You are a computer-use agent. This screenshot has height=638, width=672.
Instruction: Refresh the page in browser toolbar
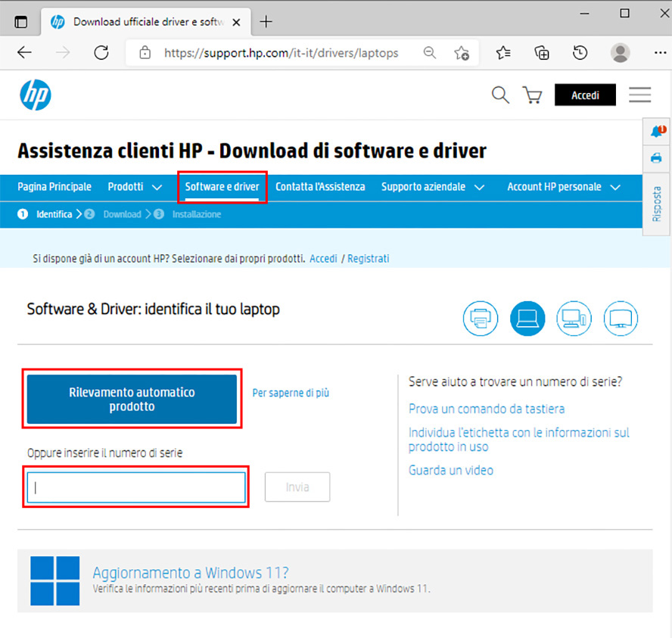point(101,53)
